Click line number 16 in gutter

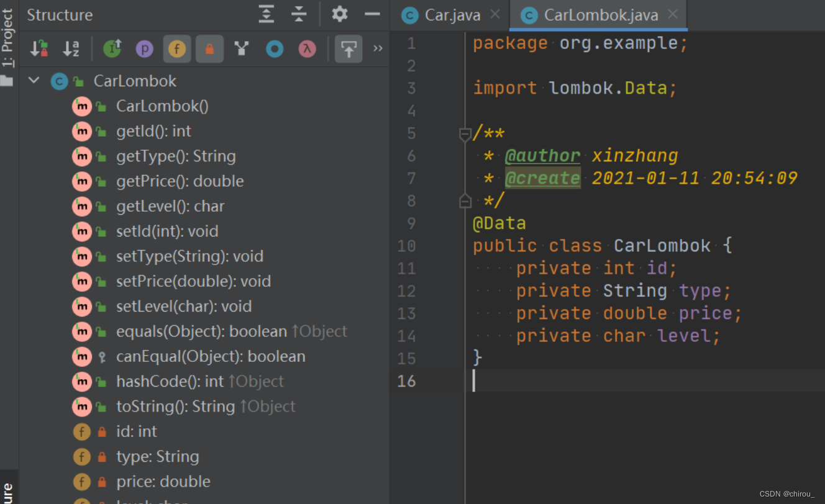point(406,380)
